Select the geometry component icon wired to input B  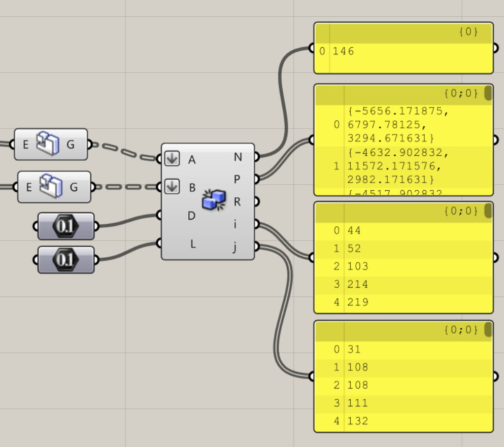[x=52, y=187]
